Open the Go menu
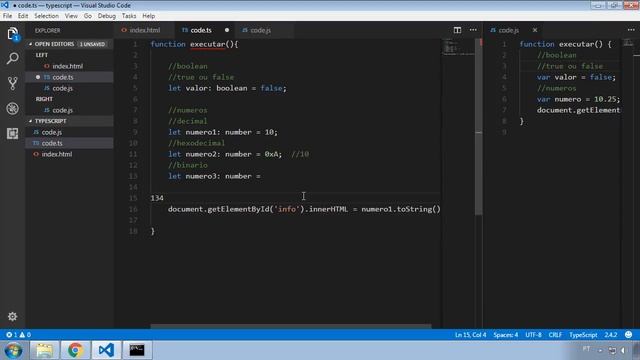The image size is (640, 360). click(x=88, y=16)
